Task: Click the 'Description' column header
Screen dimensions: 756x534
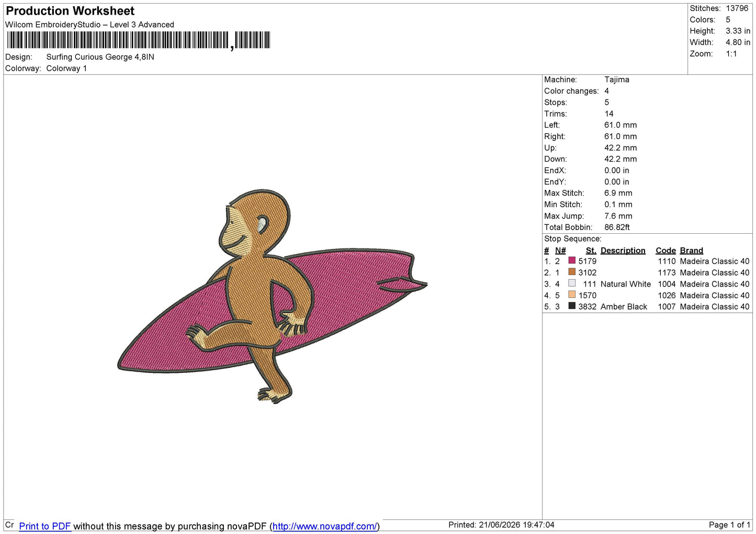Action: coord(623,251)
